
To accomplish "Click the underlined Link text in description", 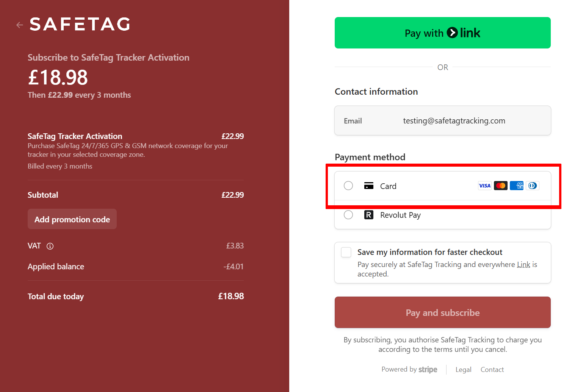I will [523, 265].
